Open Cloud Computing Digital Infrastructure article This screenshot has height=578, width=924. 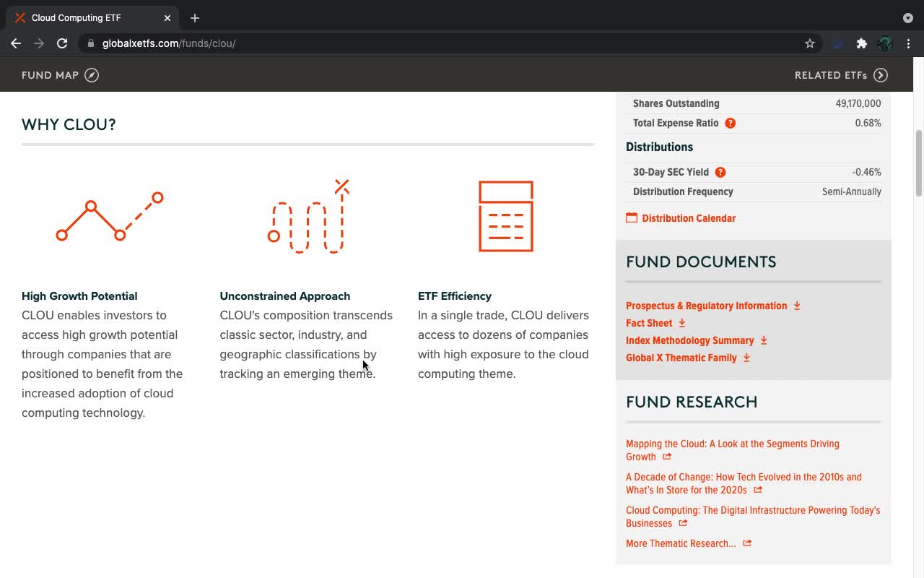pyautogui.click(x=753, y=517)
